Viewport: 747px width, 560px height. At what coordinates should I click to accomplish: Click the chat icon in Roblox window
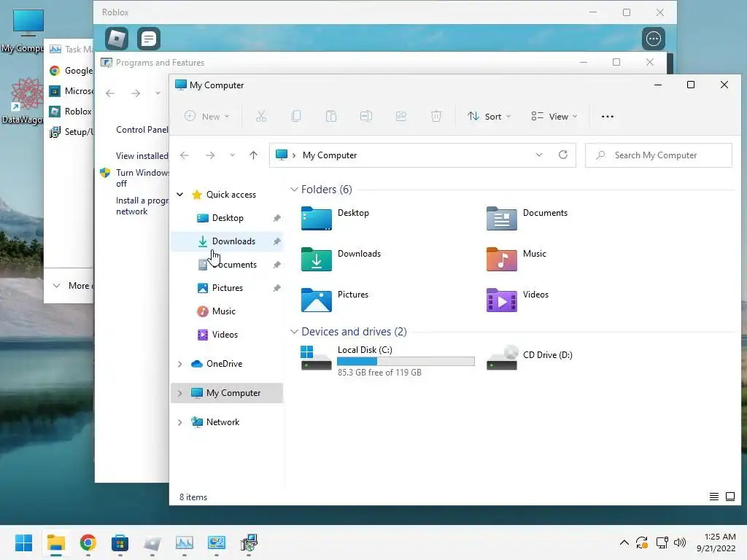149,39
